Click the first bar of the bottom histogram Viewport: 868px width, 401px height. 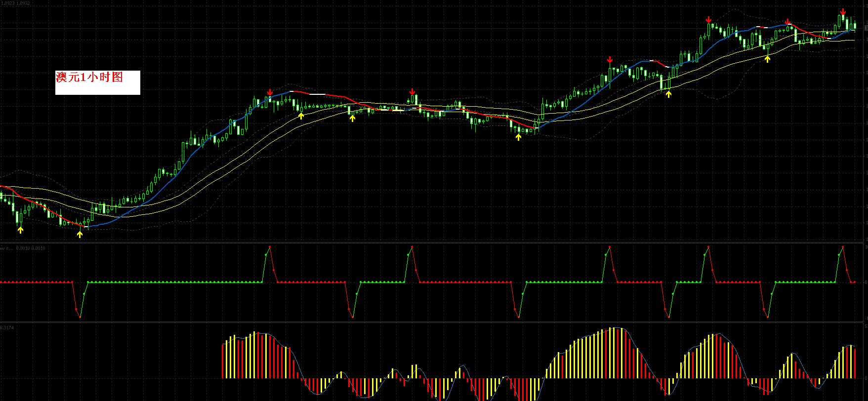(x=223, y=361)
